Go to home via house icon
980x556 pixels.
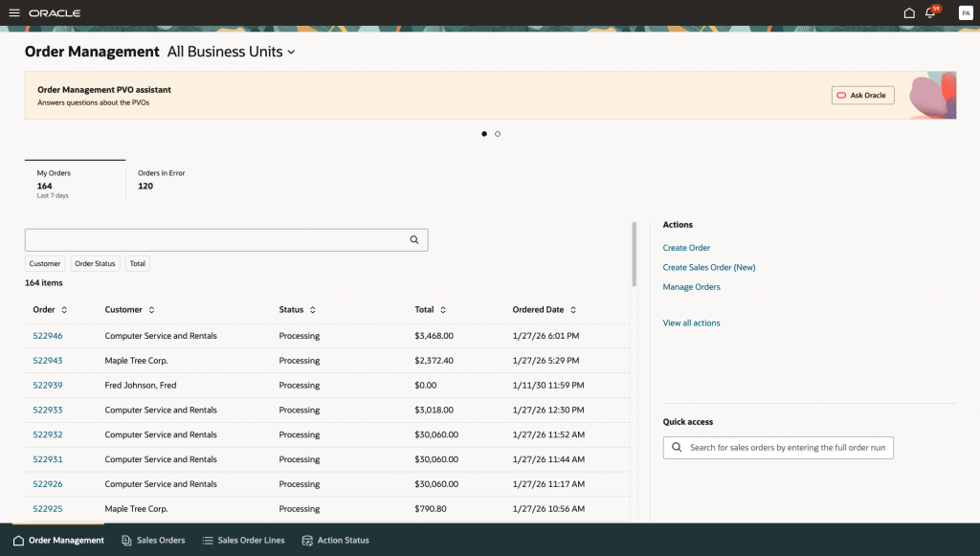click(x=909, y=13)
